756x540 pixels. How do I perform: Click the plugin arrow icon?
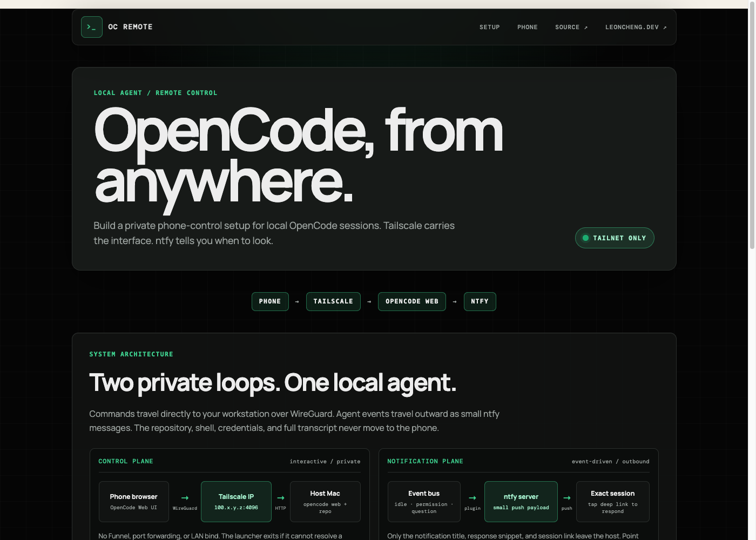pyautogui.click(x=473, y=498)
